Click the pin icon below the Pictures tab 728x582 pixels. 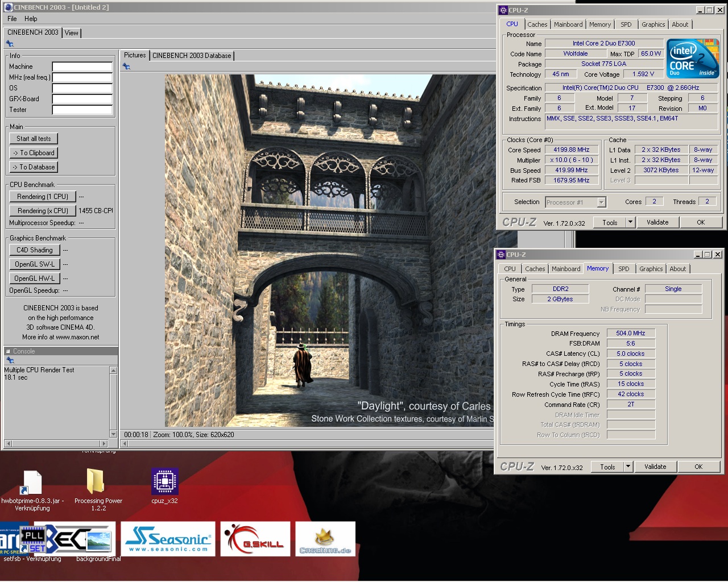pos(126,66)
